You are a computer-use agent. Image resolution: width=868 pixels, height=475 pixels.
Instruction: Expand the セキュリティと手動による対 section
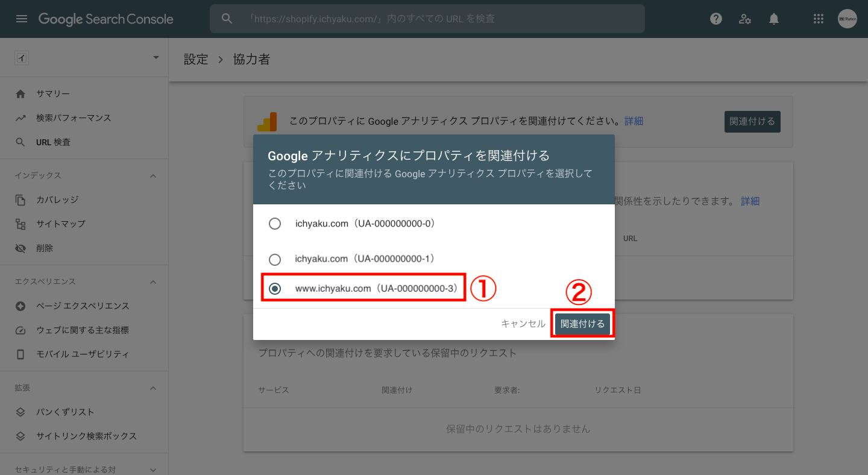(x=153, y=470)
